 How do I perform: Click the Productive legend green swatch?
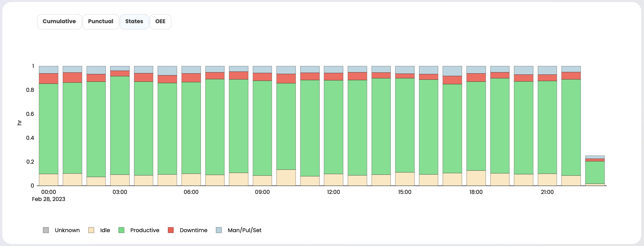pyautogui.click(x=121, y=230)
